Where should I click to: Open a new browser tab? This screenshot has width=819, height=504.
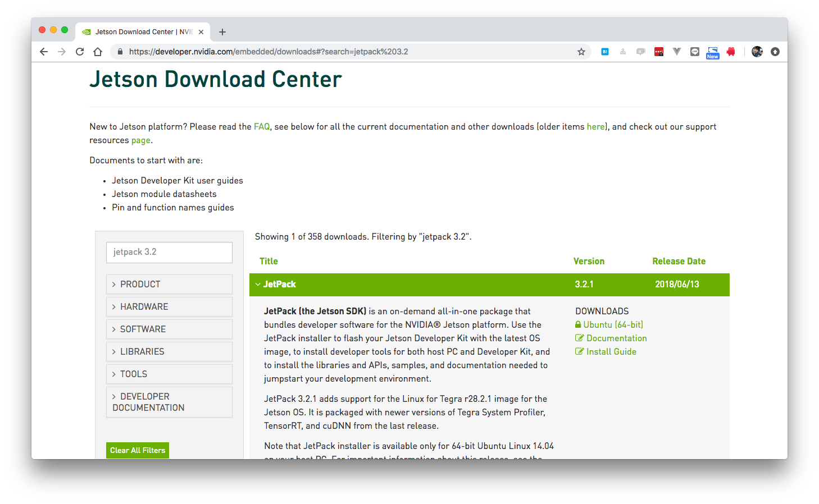tap(222, 32)
